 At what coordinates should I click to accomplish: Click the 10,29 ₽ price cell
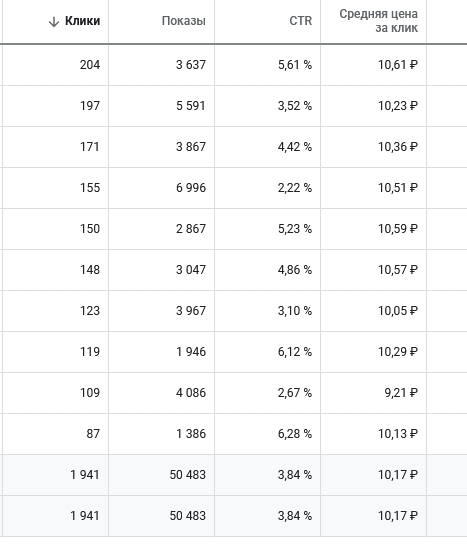click(398, 352)
